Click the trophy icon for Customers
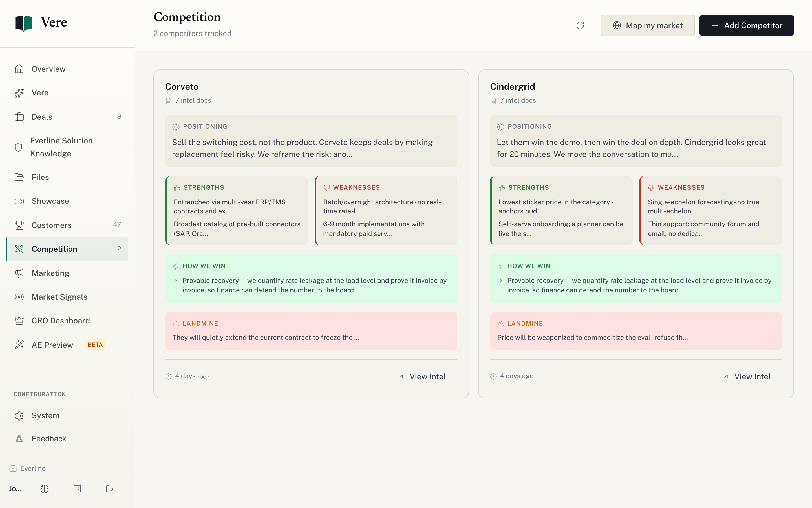Viewport: 812px width, 508px height. point(19,225)
